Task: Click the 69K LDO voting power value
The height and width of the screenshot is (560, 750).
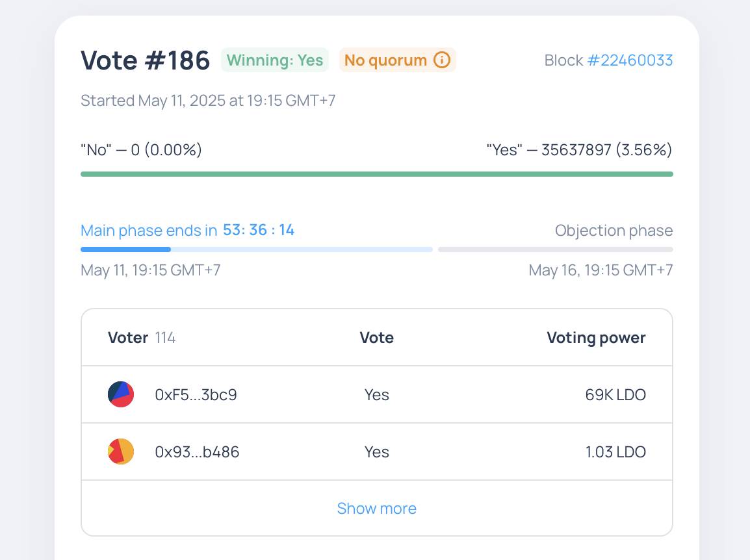Action: pyautogui.click(x=615, y=394)
